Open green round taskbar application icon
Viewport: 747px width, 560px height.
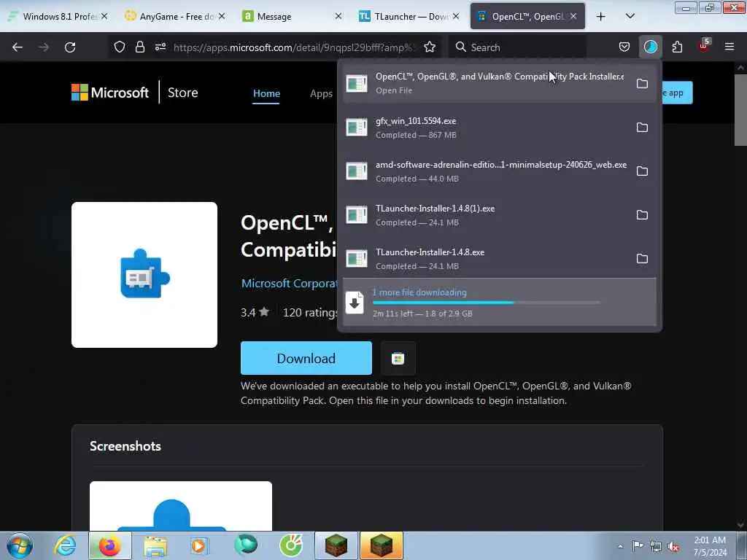(x=246, y=545)
